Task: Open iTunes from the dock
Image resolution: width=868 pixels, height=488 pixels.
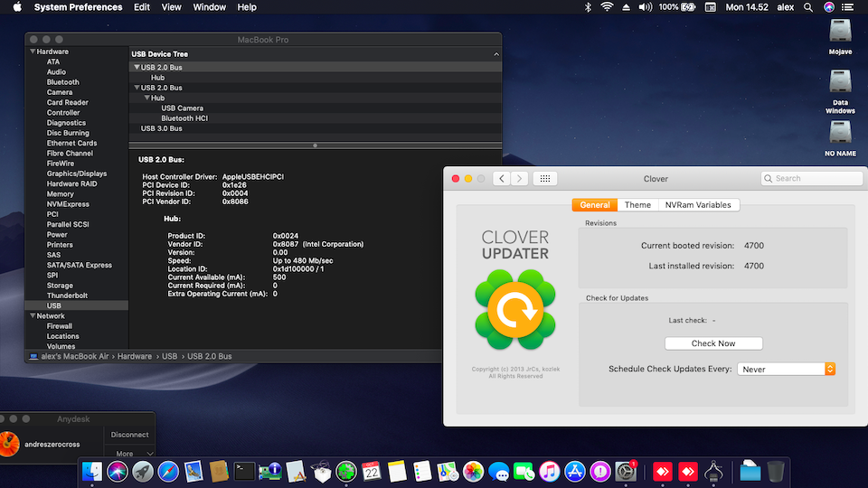Action: point(550,472)
